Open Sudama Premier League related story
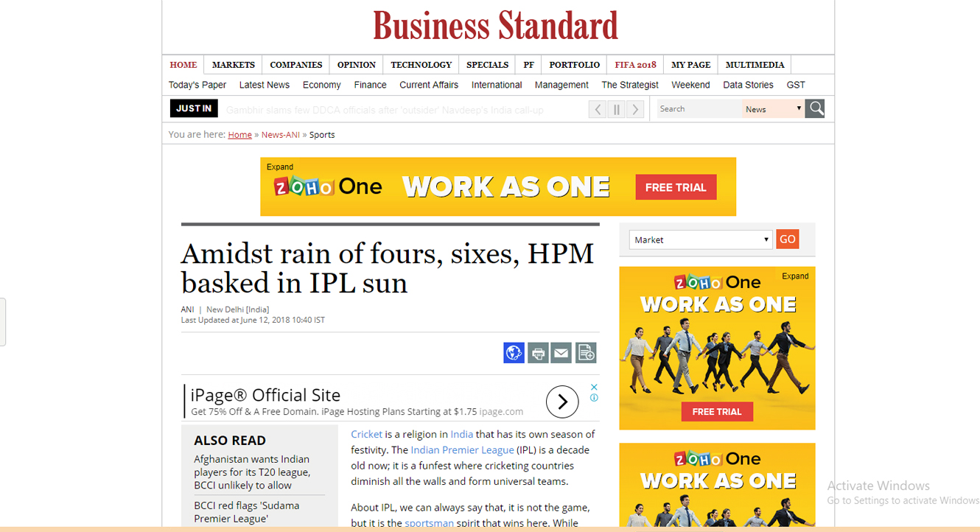Screen dimensions: 980x532 (247, 512)
